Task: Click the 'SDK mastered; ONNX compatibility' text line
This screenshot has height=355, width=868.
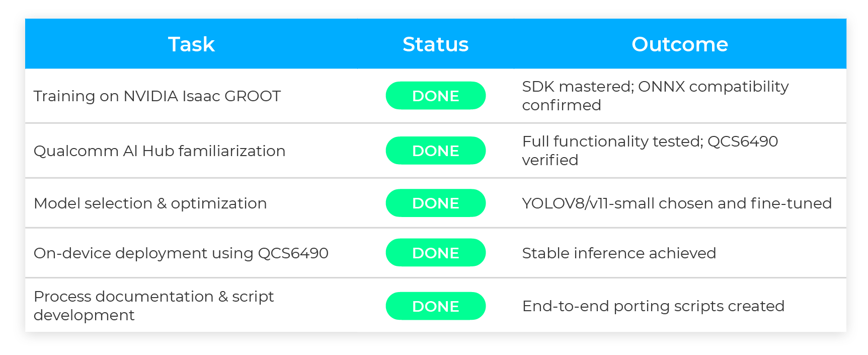Action: pyautogui.click(x=655, y=87)
